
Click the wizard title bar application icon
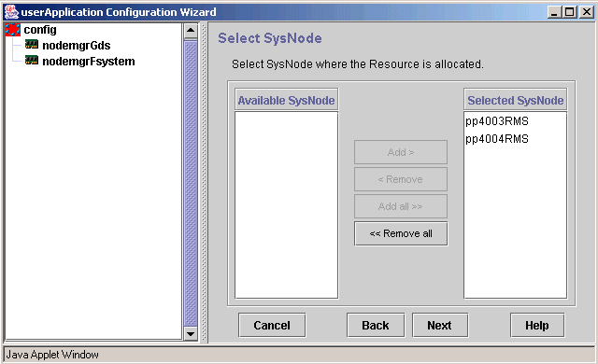(11, 12)
